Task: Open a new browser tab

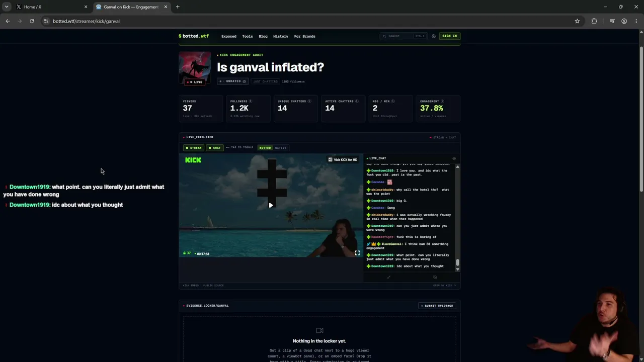Action: tap(178, 7)
